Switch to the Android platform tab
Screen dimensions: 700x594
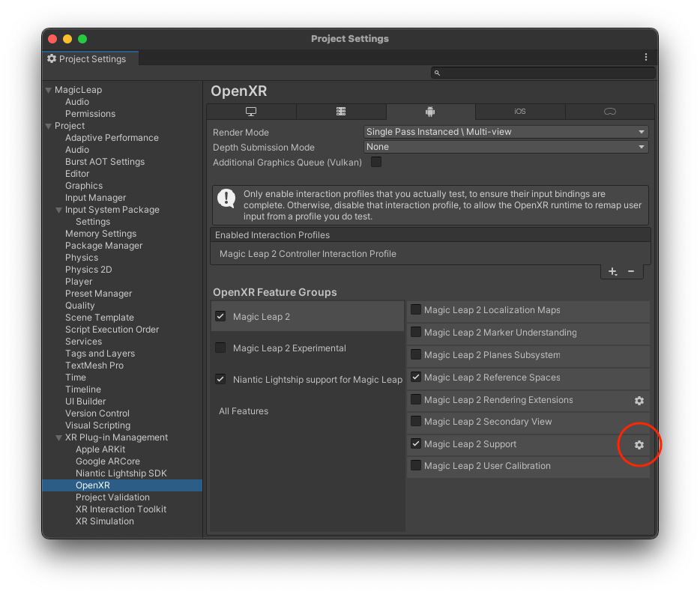click(x=430, y=112)
